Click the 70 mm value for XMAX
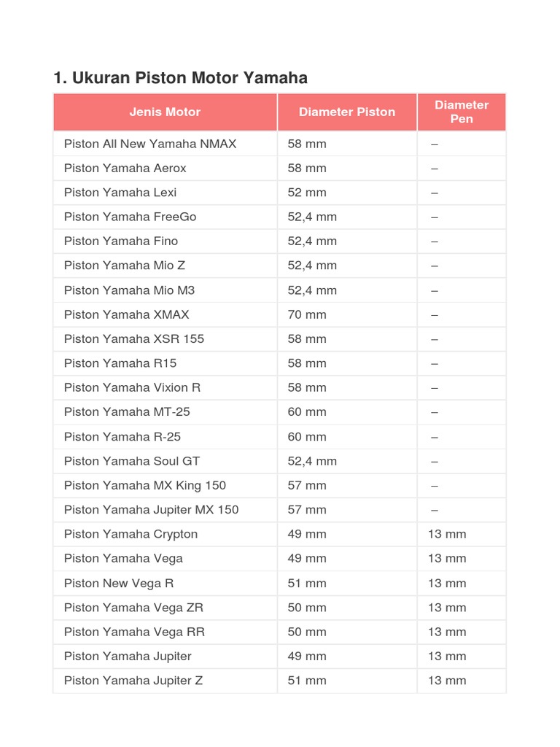Viewport: 560px width, 747px height. click(x=307, y=314)
